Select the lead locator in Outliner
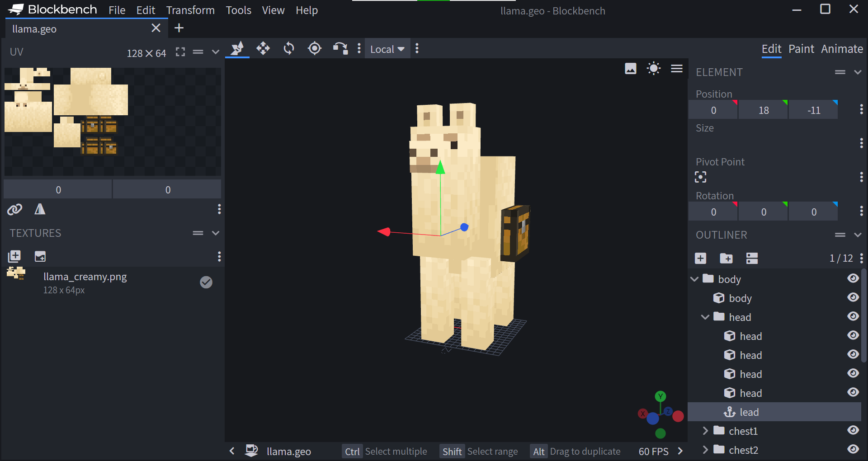The height and width of the screenshot is (461, 868). tap(774, 412)
